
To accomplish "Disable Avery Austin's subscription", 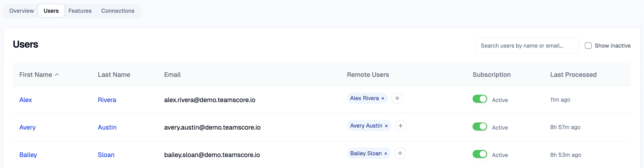I will pos(480,126).
